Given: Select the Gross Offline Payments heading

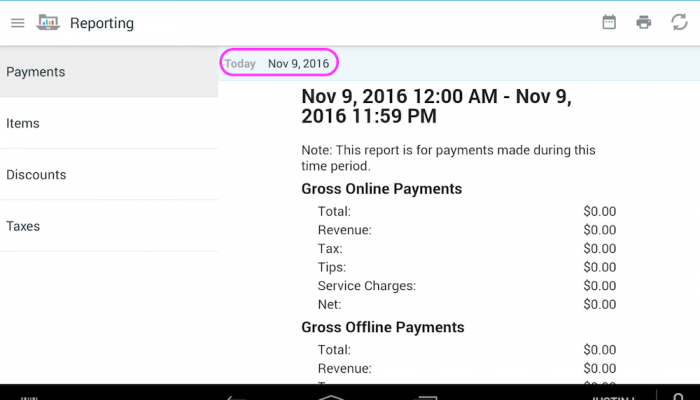Looking at the screenshot, I should click(382, 327).
